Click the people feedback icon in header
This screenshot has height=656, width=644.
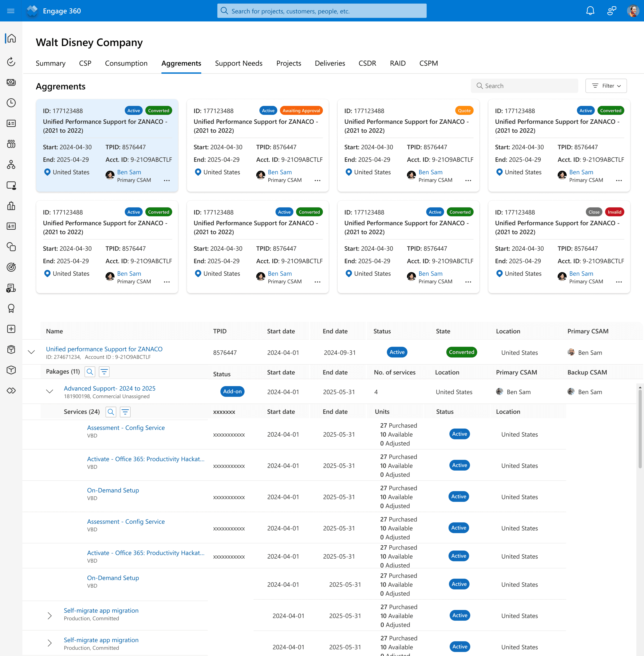[611, 11]
